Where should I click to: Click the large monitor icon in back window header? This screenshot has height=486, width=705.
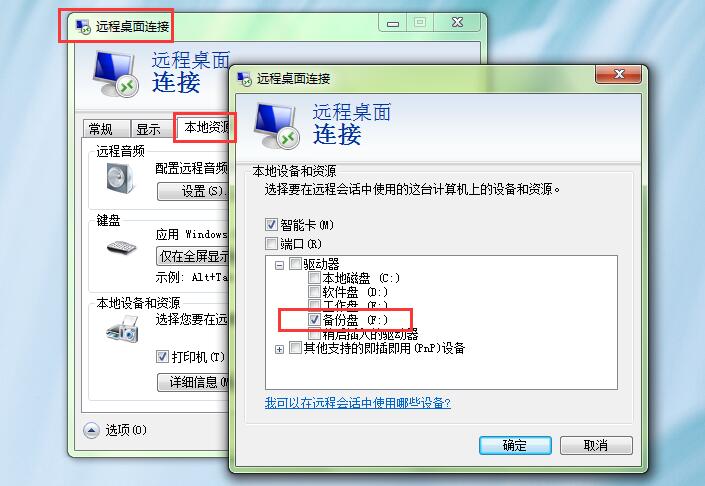(116, 74)
